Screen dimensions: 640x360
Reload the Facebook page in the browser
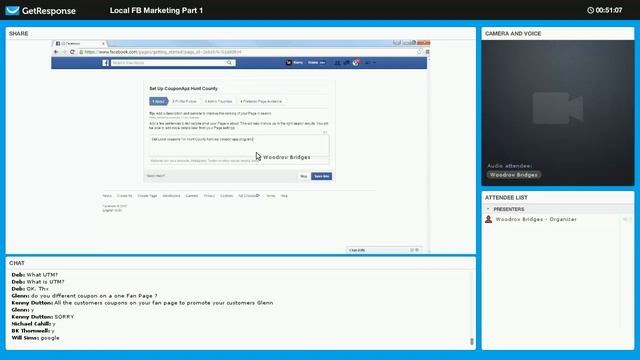72,52
